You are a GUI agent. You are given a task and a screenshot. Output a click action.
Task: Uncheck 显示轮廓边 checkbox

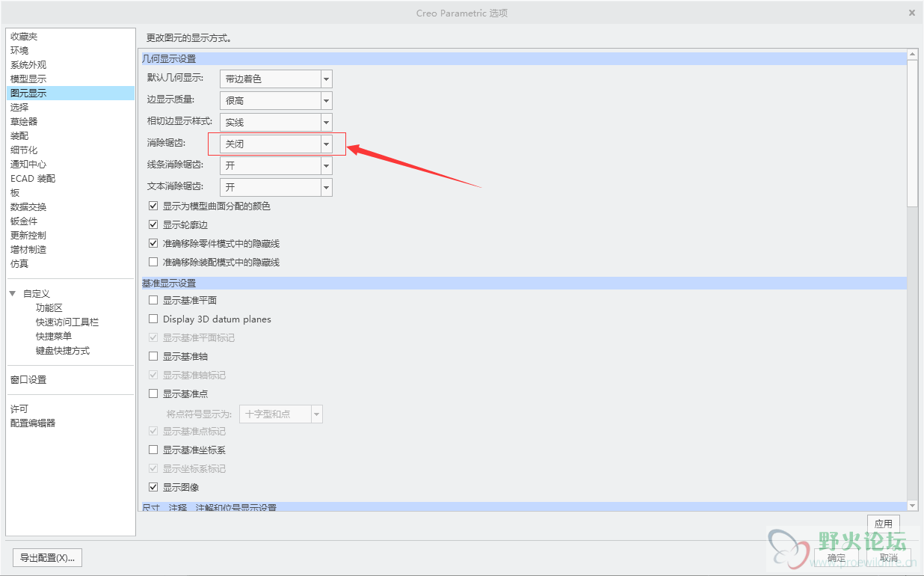click(153, 225)
